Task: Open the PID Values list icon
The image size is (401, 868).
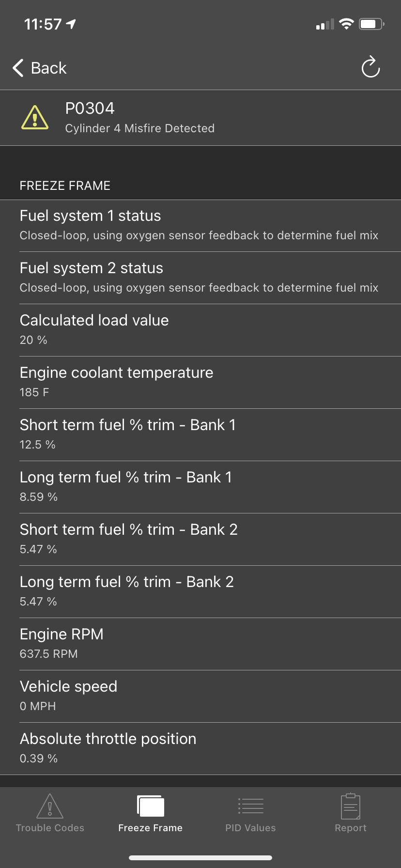Action: [250, 806]
